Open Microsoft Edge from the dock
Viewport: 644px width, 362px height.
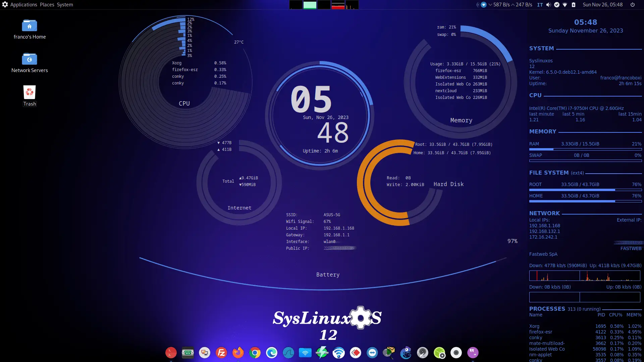[x=271, y=353]
